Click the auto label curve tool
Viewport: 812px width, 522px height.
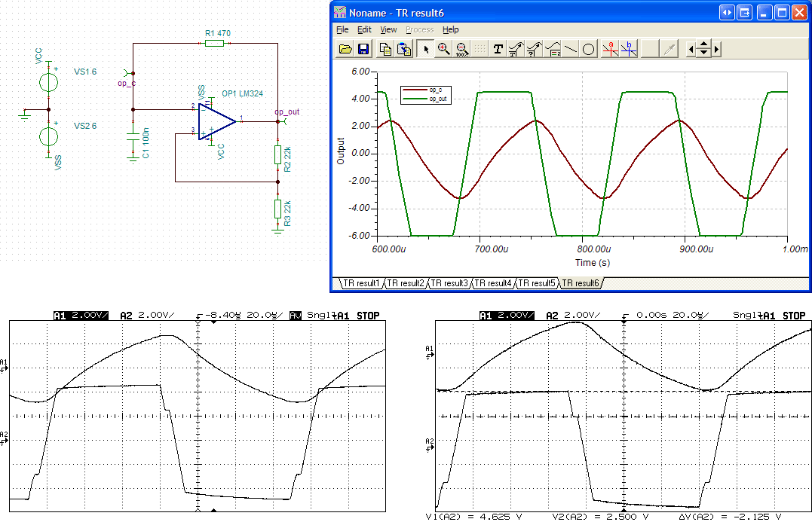(x=516, y=49)
